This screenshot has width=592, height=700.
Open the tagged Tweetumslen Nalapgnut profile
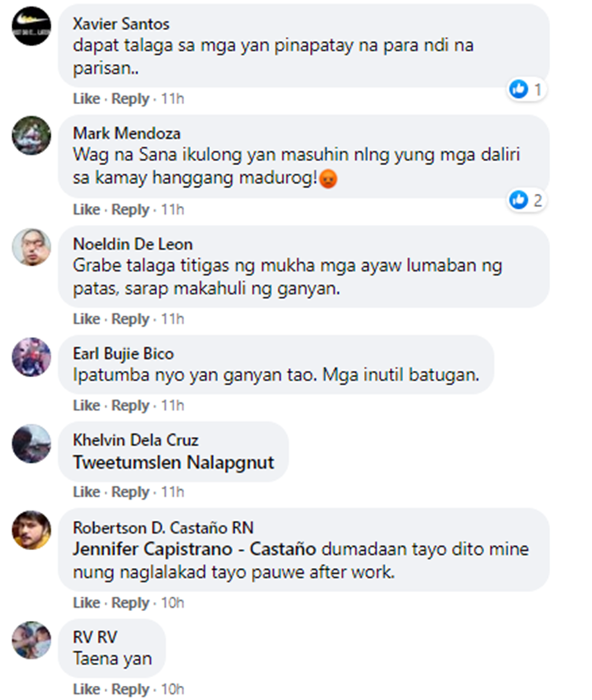[x=174, y=462]
